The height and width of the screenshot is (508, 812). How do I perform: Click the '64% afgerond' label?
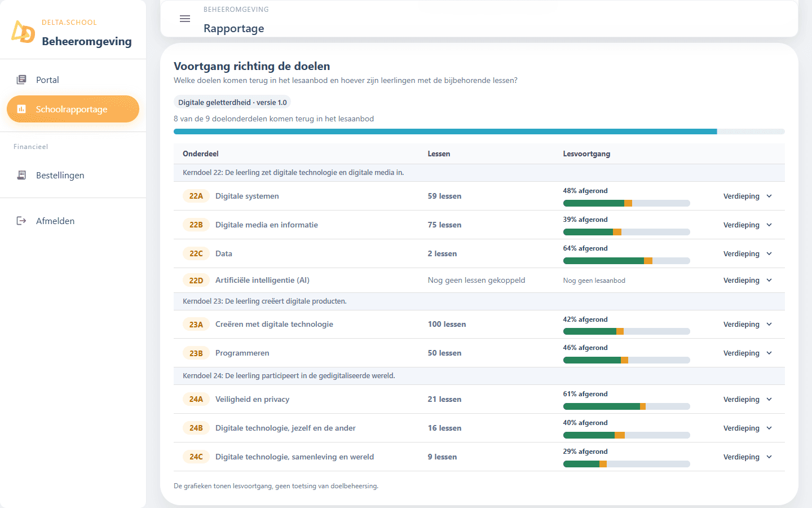585,248
